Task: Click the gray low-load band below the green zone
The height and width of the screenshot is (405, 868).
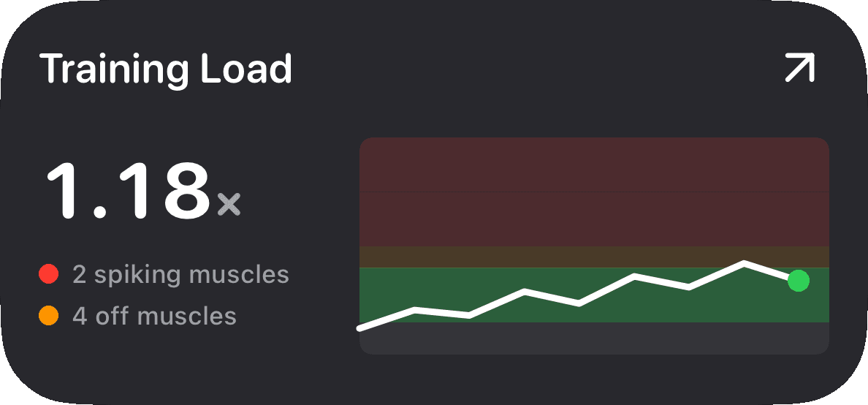Action: [594, 338]
